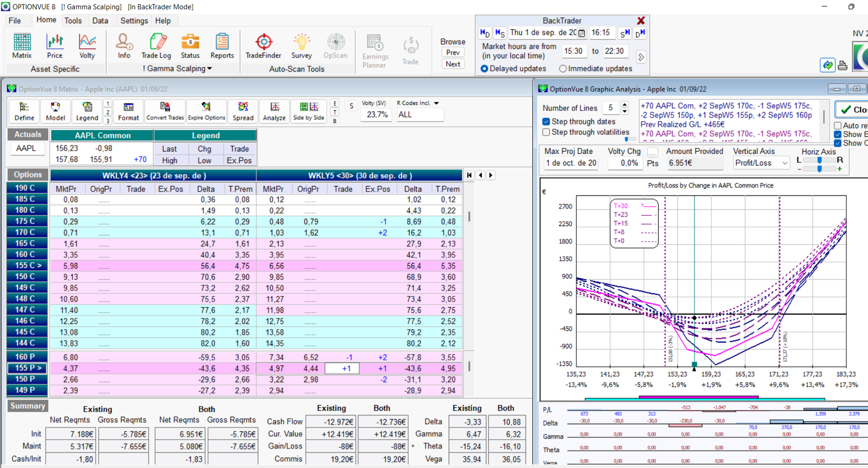The width and height of the screenshot is (868, 468).
Task: Open the Price chart tool
Action: (55, 46)
